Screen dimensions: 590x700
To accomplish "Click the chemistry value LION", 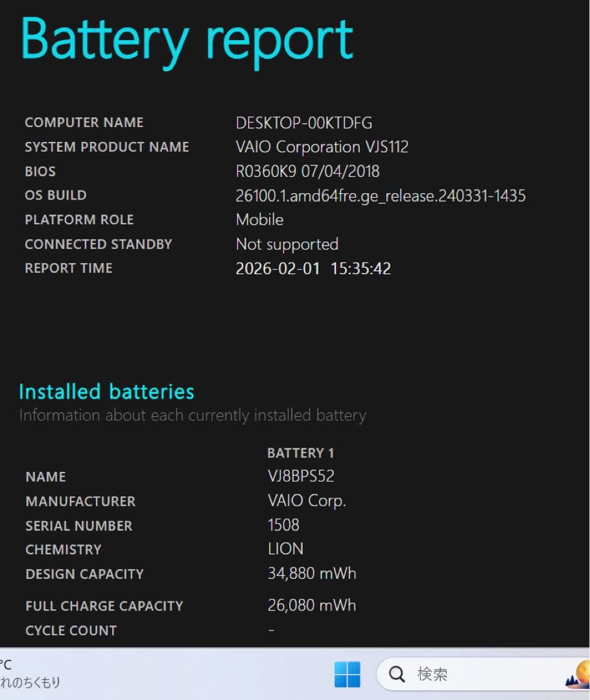I will point(285,549).
